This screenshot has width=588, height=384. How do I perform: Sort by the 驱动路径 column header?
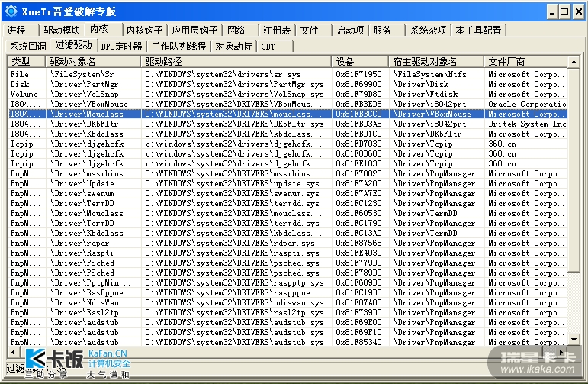pyautogui.click(x=236, y=61)
